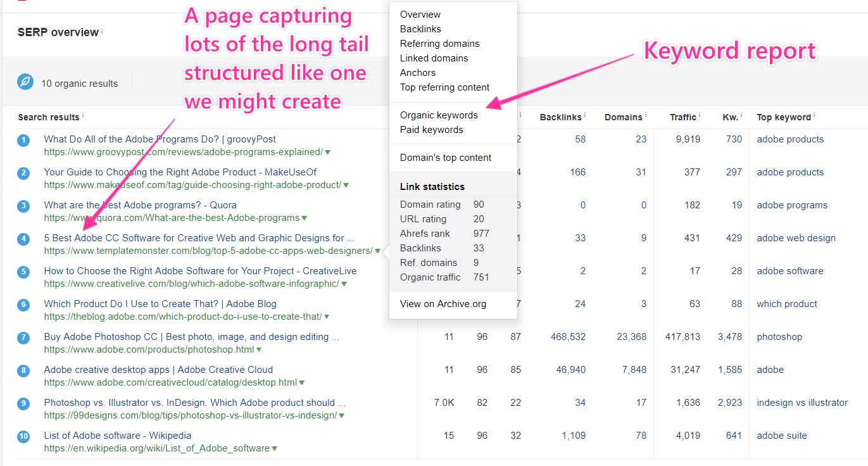Expand dropdown caret after adobe.com creativecloud URL
This screenshot has width=868, height=466.
[x=302, y=382]
